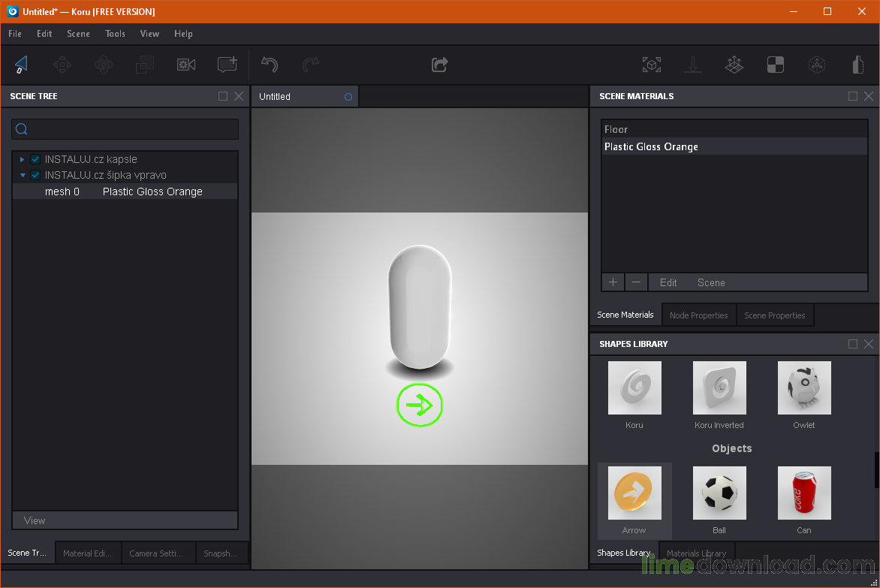Select the Ball shape thumbnail

(719, 493)
